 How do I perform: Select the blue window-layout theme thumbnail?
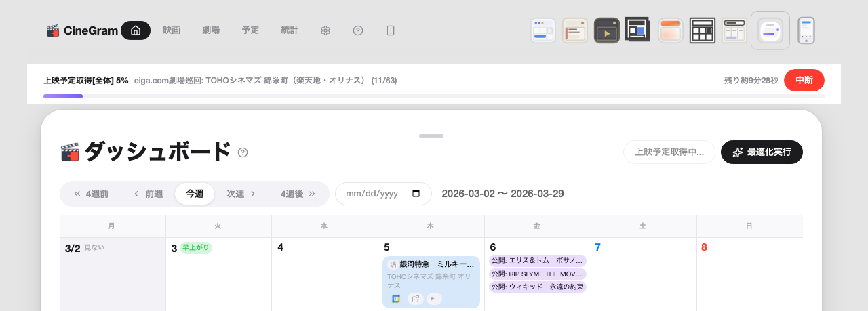pyautogui.click(x=543, y=30)
